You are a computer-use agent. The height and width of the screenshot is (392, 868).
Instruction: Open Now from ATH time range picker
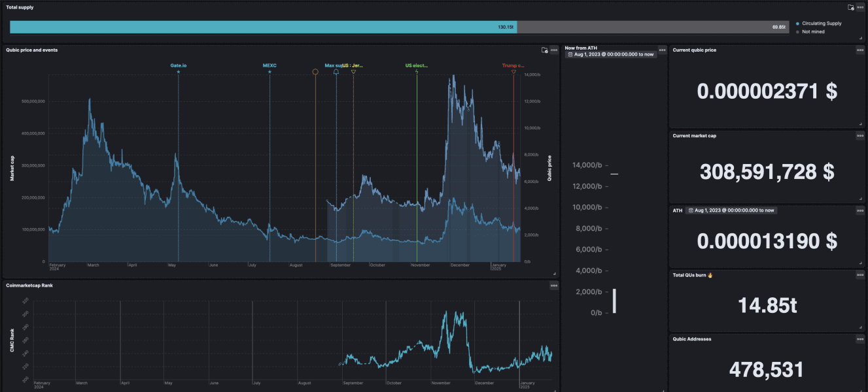612,55
